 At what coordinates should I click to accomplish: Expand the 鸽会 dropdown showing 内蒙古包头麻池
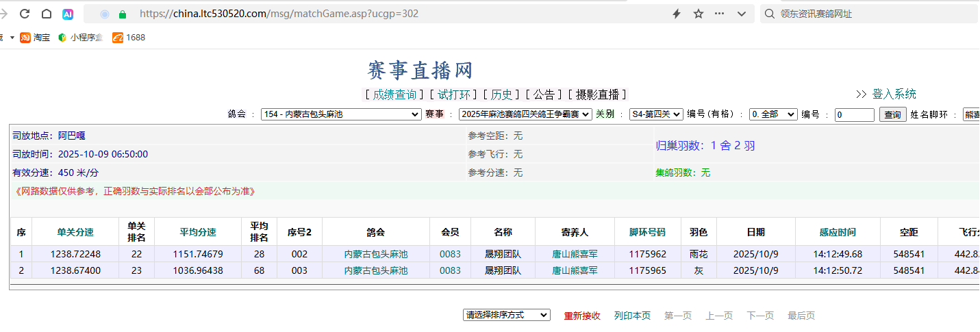[x=341, y=114]
